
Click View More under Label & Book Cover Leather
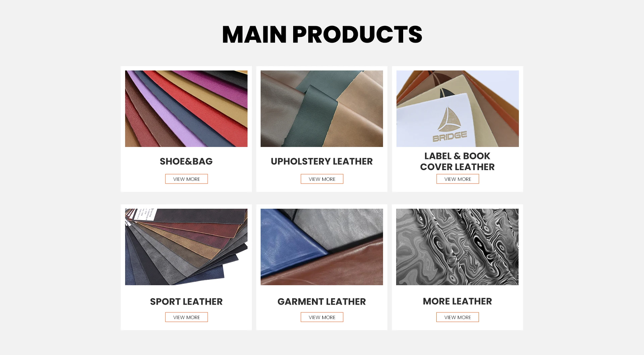(x=458, y=179)
